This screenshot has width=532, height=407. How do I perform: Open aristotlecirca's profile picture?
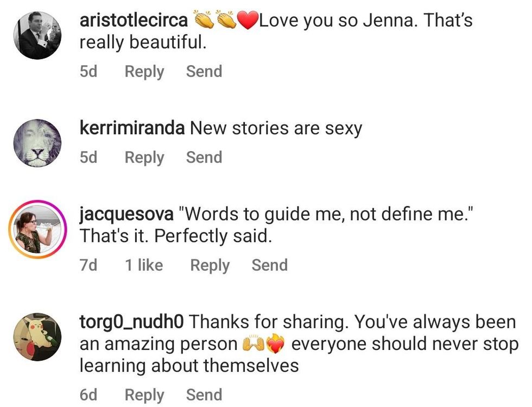coord(37,35)
